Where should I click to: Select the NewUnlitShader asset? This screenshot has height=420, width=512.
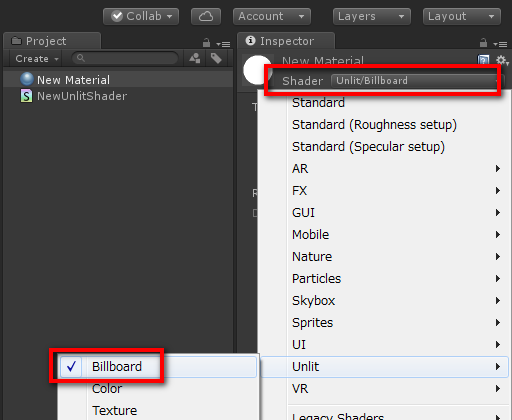(x=118, y=96)
